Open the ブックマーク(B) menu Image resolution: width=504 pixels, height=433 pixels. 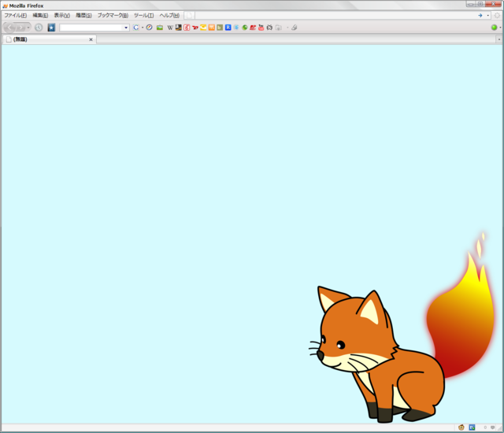click(113, 16)
